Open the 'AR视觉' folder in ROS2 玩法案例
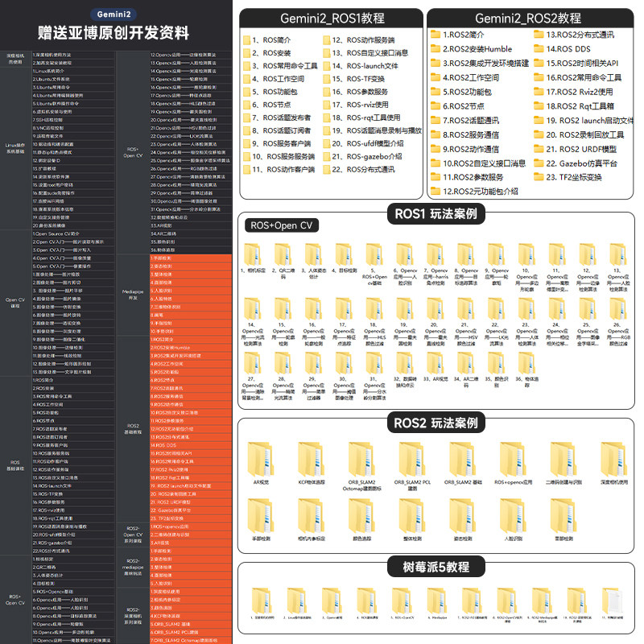Screen dimensions: 644x644 click(x=260, y=460)
